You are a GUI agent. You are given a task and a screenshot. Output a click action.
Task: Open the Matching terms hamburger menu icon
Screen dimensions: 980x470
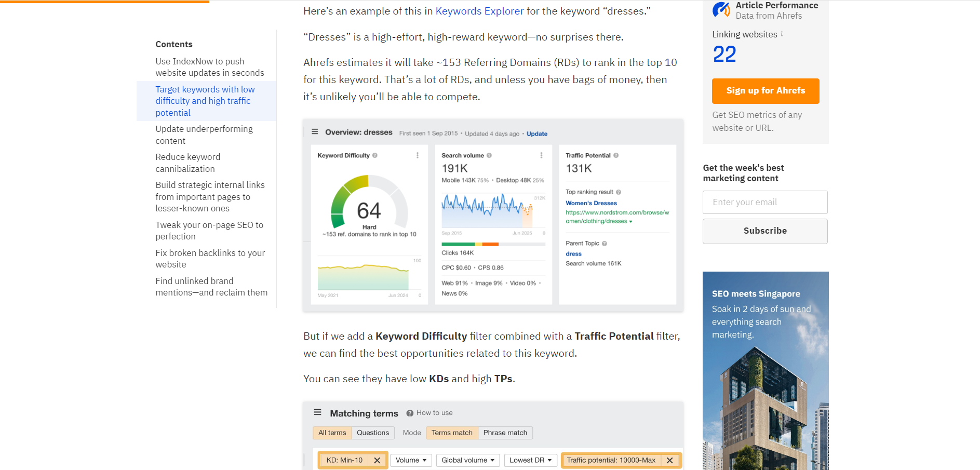tap(318, 412)
